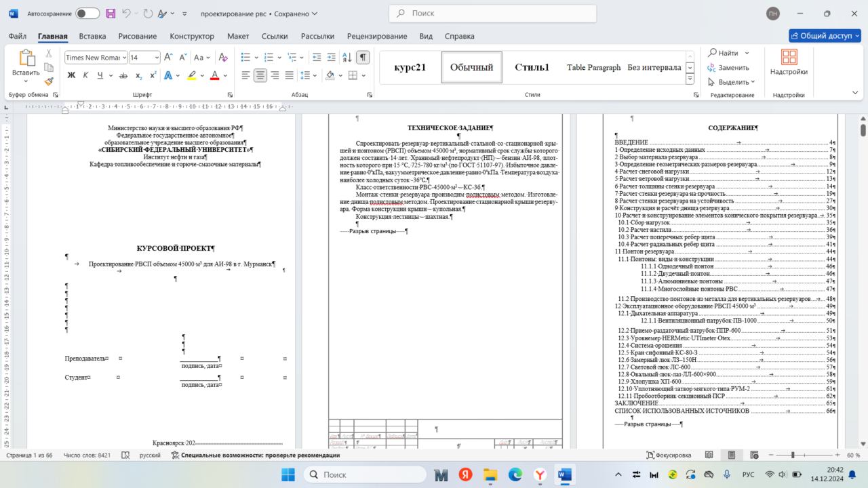The image size is (868, 488).
Task: Open the borders dropdown arrow
Action: click(363, 76)
